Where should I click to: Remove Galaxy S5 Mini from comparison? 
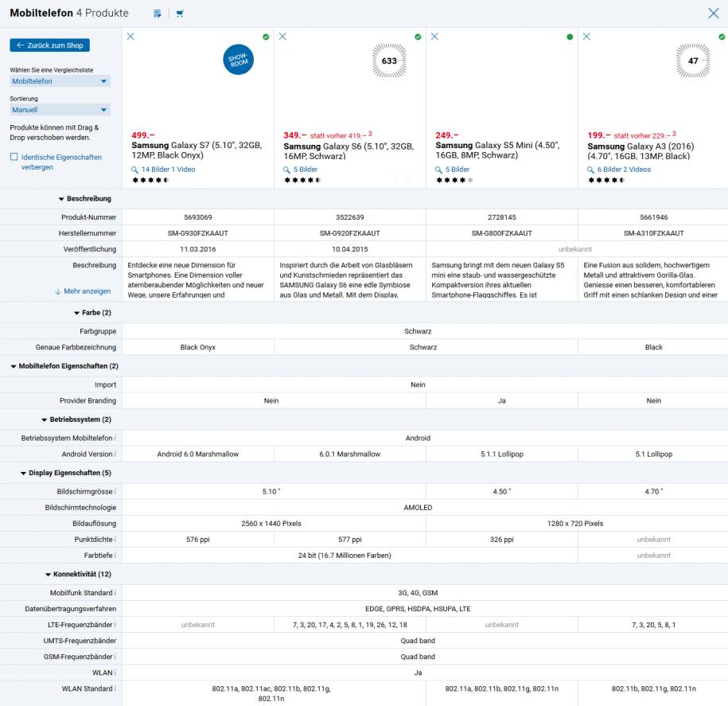pos(434,37)
